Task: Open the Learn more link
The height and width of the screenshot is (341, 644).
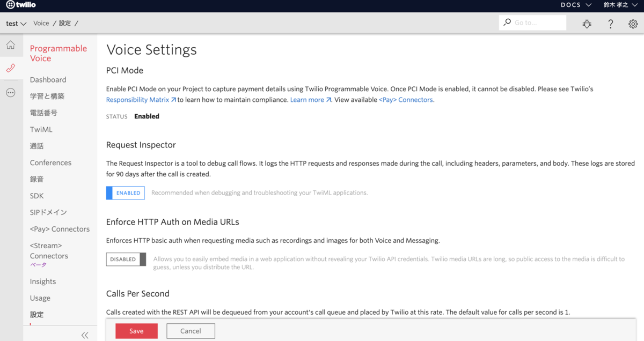Action: (x=311, y=100)
